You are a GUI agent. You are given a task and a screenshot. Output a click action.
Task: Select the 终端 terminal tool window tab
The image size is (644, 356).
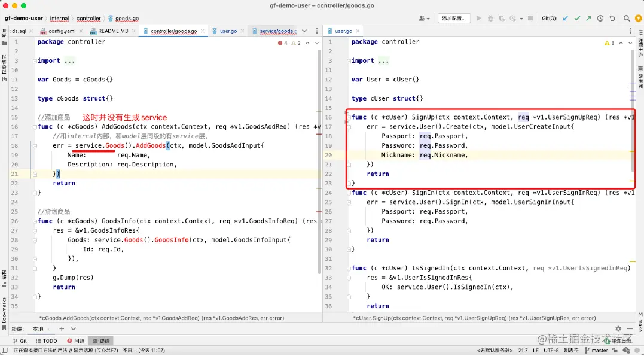tap(101, 341)
